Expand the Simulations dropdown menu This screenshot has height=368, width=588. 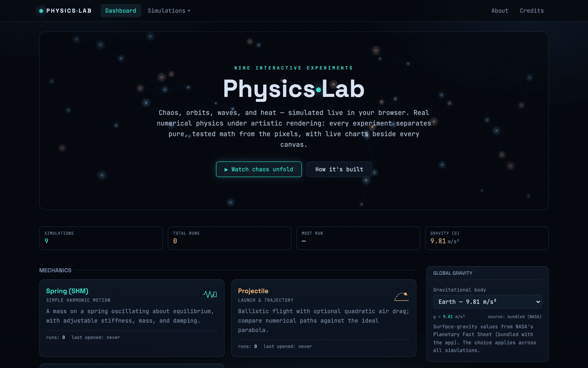(x=169, y=11)
